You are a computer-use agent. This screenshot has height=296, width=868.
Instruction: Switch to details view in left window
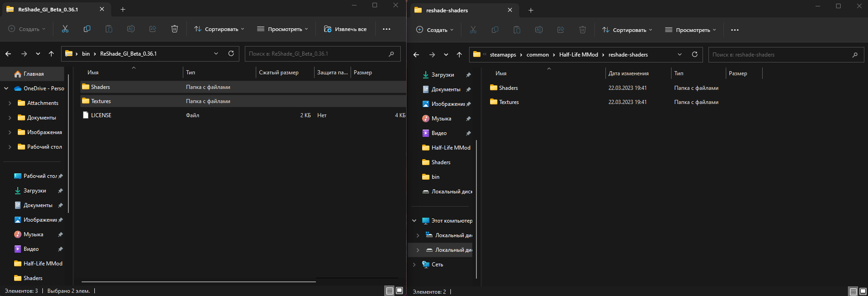point(389,291)
